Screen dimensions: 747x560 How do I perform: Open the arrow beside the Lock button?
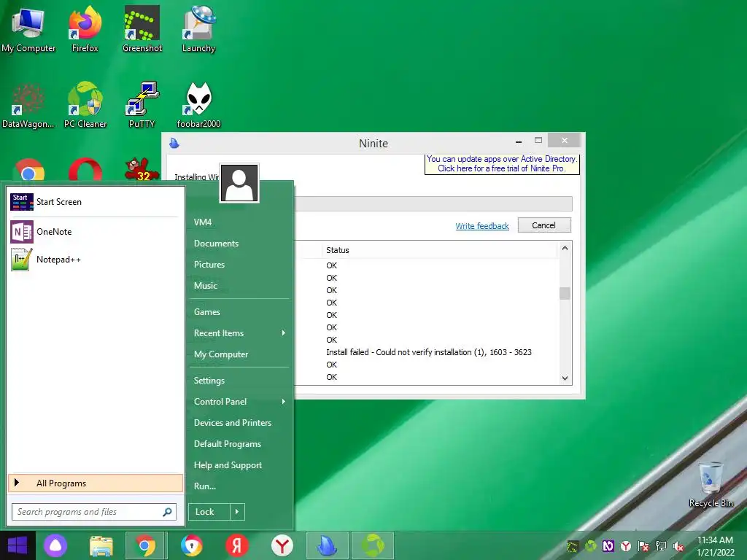[237, 512]
